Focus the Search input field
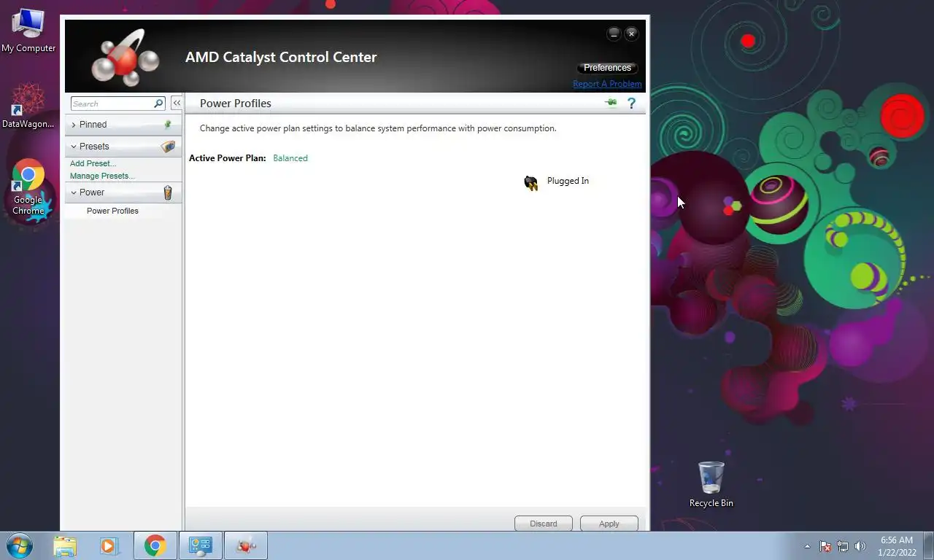 112,104
